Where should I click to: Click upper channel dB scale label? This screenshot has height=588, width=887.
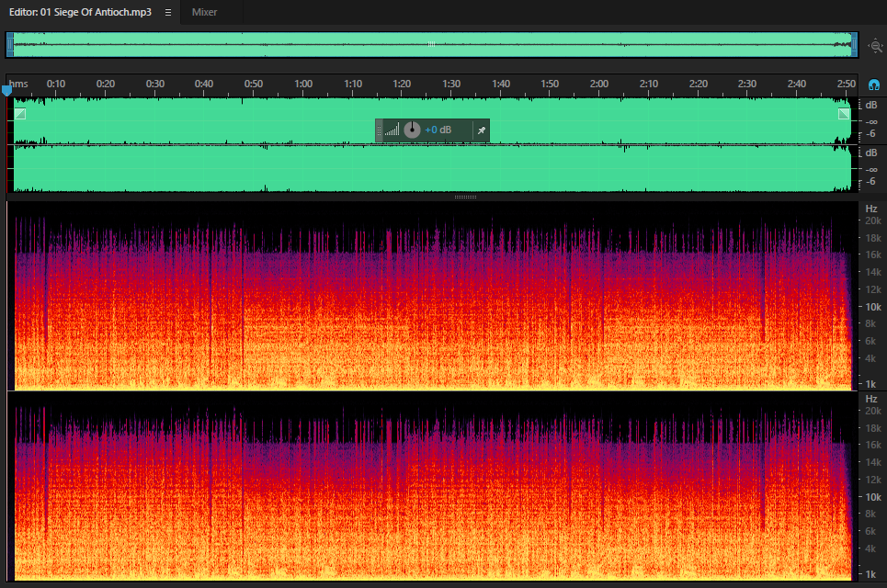(871, 105)
